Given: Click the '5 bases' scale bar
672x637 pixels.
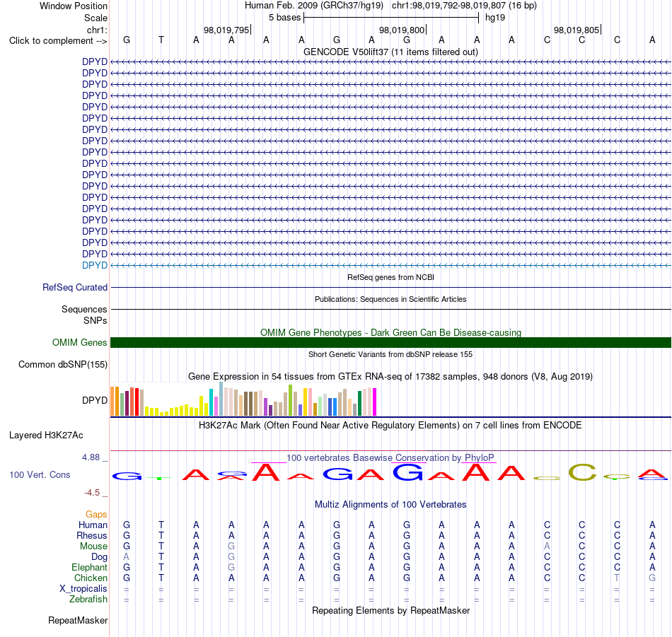Looking at the screenshot, I should coord(391,18).
